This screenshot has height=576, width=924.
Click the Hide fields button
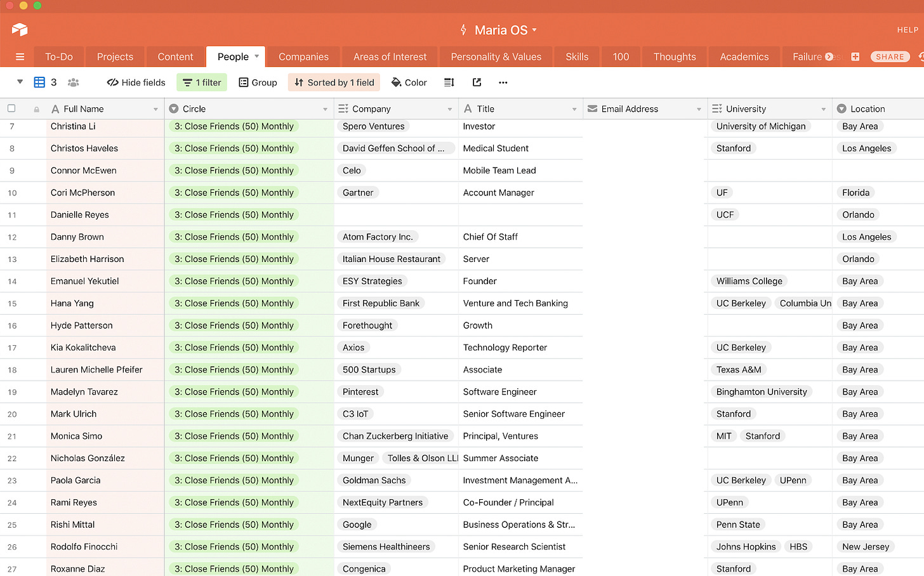(x=136, y=82)
